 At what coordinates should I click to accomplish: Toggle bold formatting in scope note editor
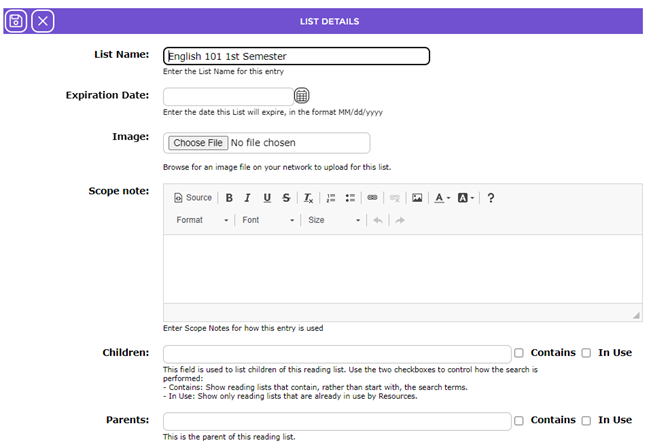229,198
